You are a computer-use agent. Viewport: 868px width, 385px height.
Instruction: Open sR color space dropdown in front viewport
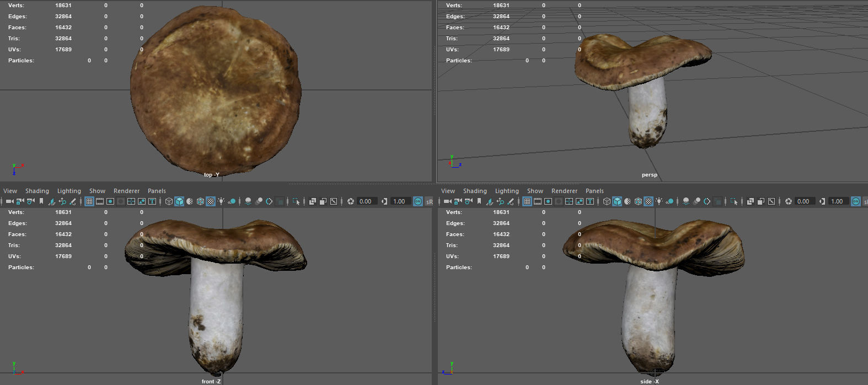[x=429, y=201]
